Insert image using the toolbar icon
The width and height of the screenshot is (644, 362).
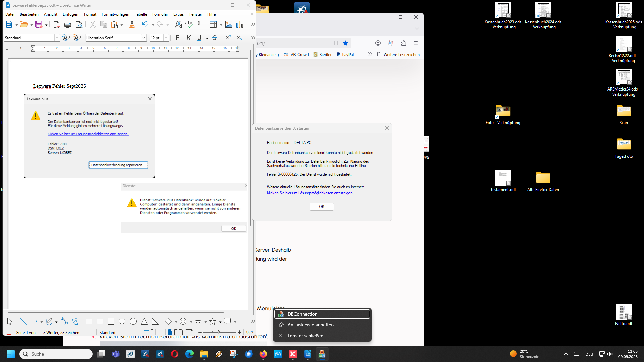pos(229,24)
